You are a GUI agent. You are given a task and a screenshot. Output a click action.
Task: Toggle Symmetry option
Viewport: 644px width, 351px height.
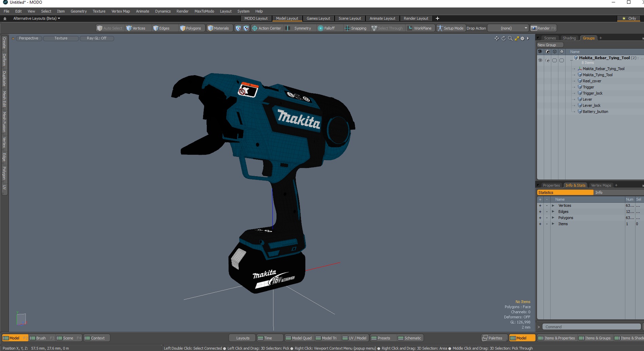click(299, 28)
